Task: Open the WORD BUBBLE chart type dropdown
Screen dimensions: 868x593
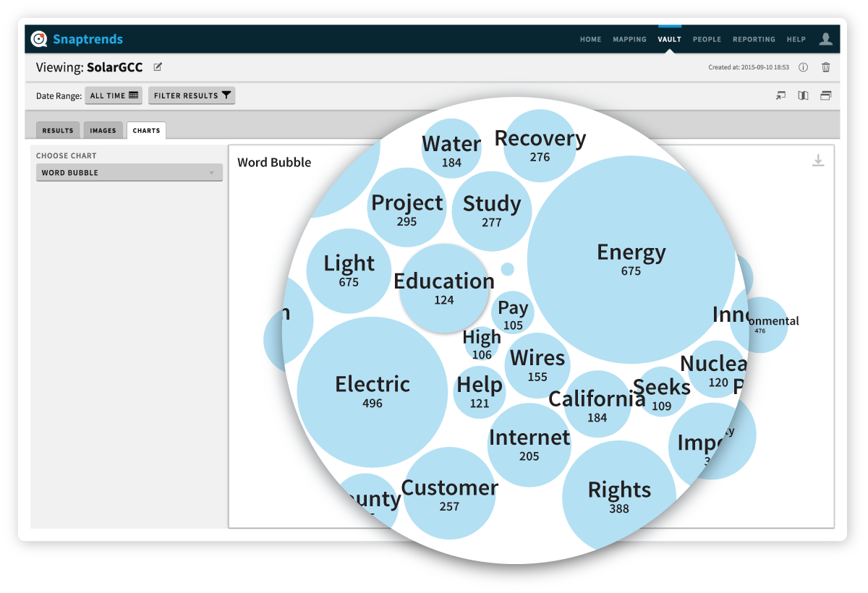Action: (129, 172)
